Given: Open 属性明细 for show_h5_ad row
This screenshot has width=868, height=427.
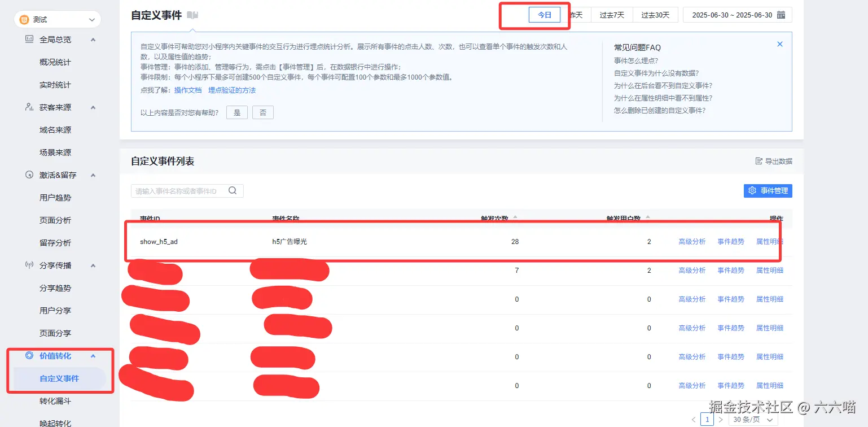Looking at the screenshot, I should [x=770, y=242].
